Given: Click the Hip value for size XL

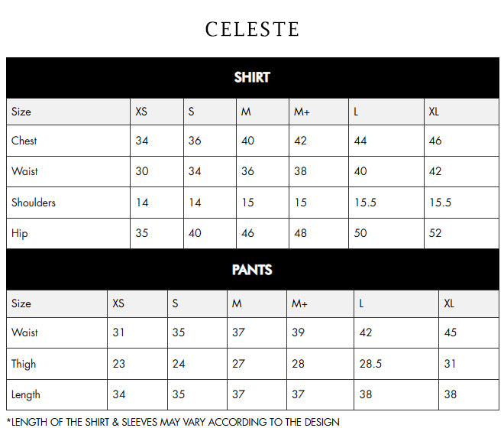Looking at the screenshot, I should (435, 233).
